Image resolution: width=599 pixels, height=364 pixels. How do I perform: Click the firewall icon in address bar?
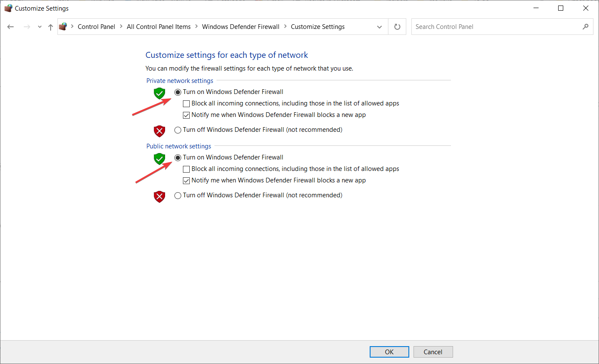coord(63,26)
